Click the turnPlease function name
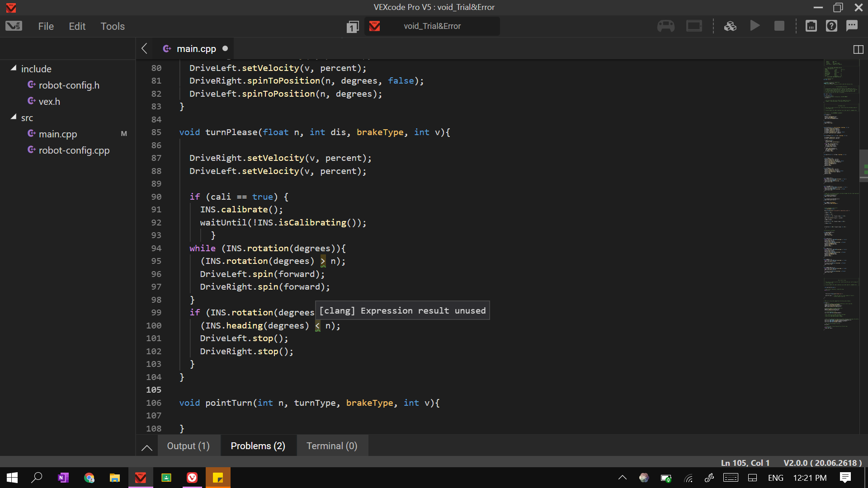Viewport: 868px width, 488px height. 231,132
